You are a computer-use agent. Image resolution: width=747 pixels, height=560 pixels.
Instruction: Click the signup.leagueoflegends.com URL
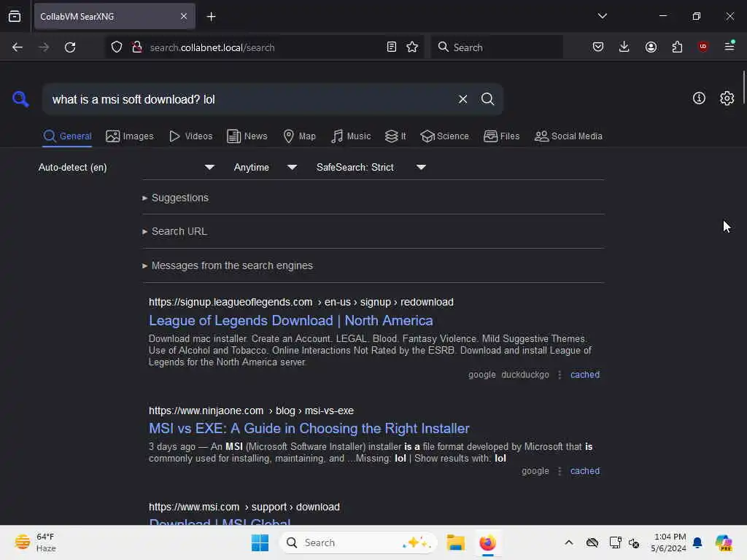pos(301,303)
